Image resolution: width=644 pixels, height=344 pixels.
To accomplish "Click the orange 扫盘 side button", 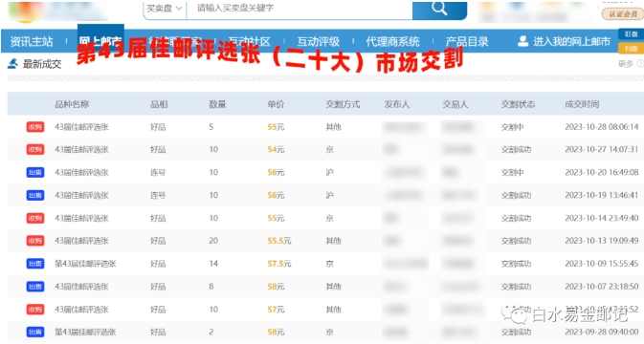I will point(631,48).
